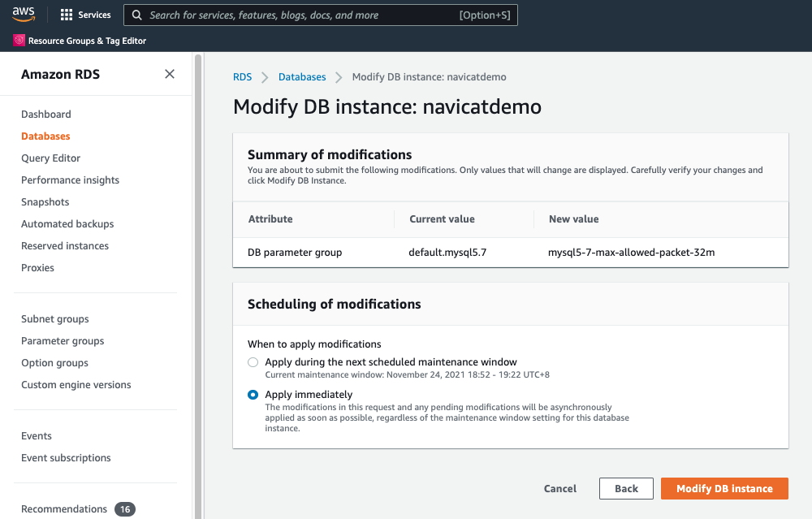Click the sidebar vertical scrollbar
The image size is (812, 519).
(x=198, y=286)
